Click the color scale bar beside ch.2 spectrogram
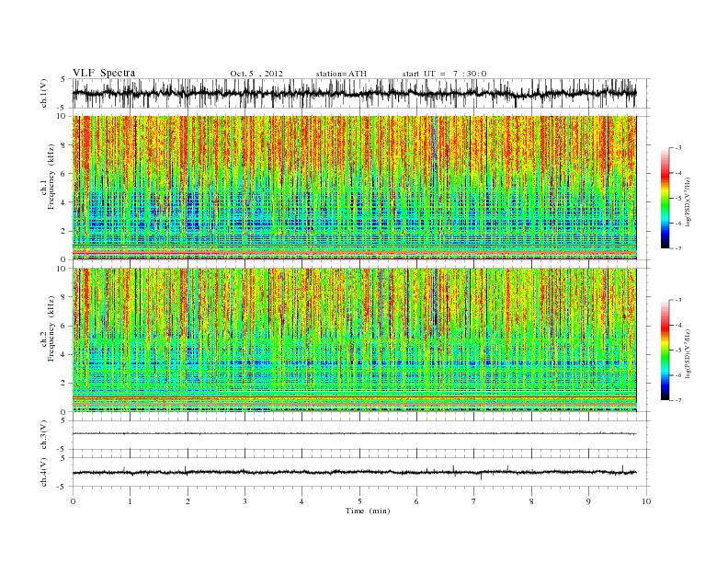This screenshot has height=563, width=728. pyautogui.click(x=665, y=350)
